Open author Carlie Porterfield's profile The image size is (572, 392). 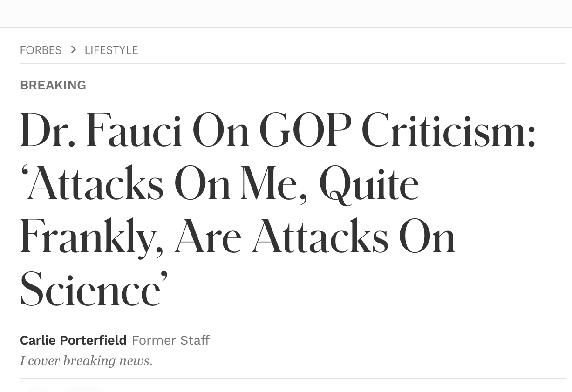click(73, 340)
